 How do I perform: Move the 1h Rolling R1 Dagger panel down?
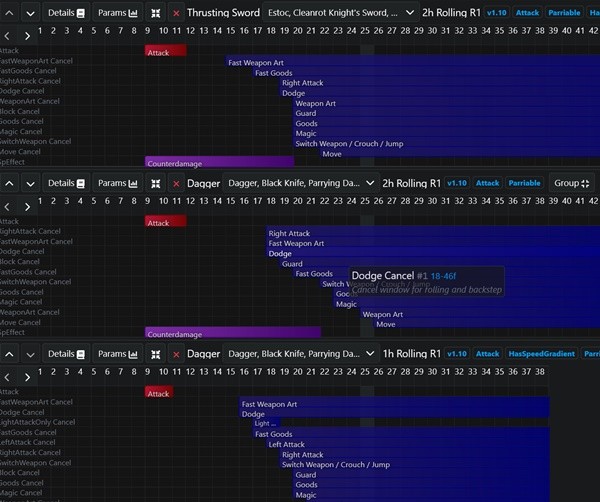pos(30,353)
